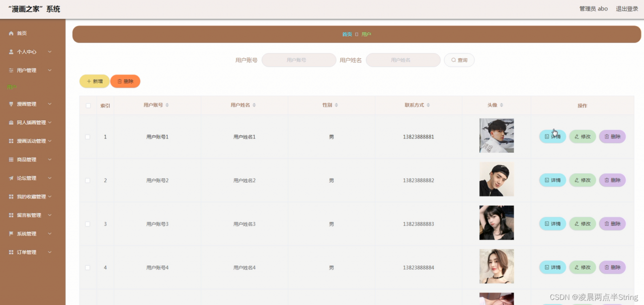Click the icon beside 漫画管理

coord(11,104)
